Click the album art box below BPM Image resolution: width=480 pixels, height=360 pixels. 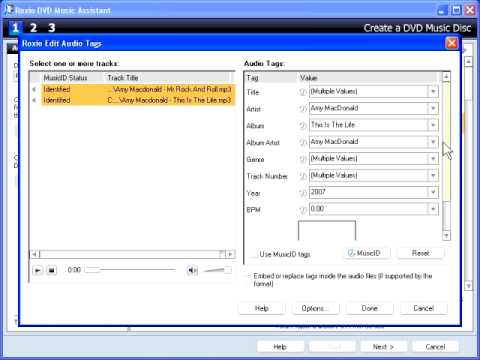point(327,230)
